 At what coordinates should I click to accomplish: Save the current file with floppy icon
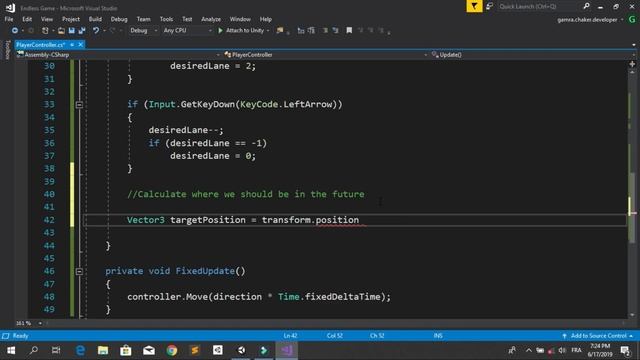71,30
